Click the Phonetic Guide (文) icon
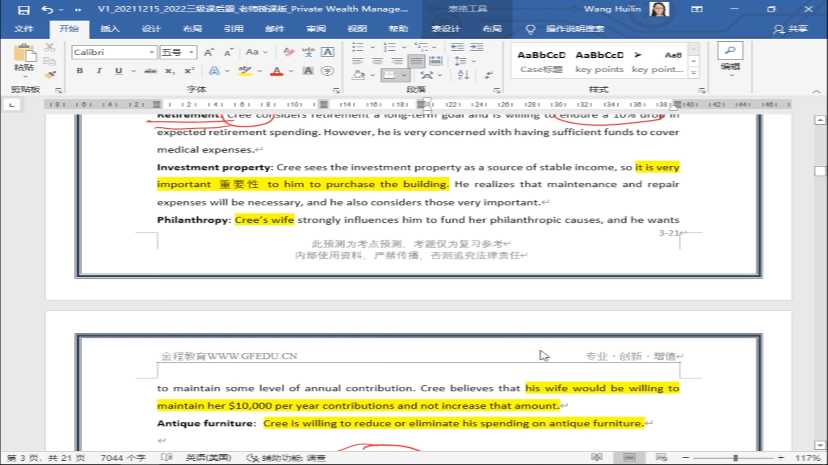Screen dimensions: 828x465 tap(308, 52)
